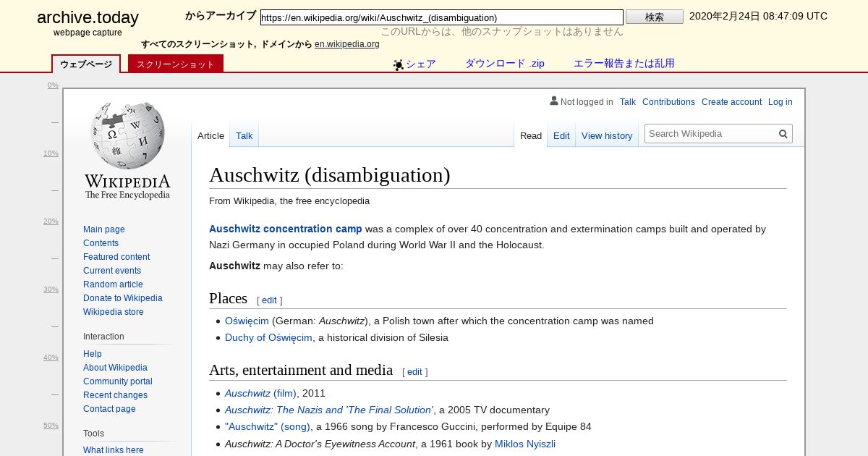Open Miklos Nyiszli link
Image resolution: width=868 pixels, height=456 pixels.
click(525, 444)
